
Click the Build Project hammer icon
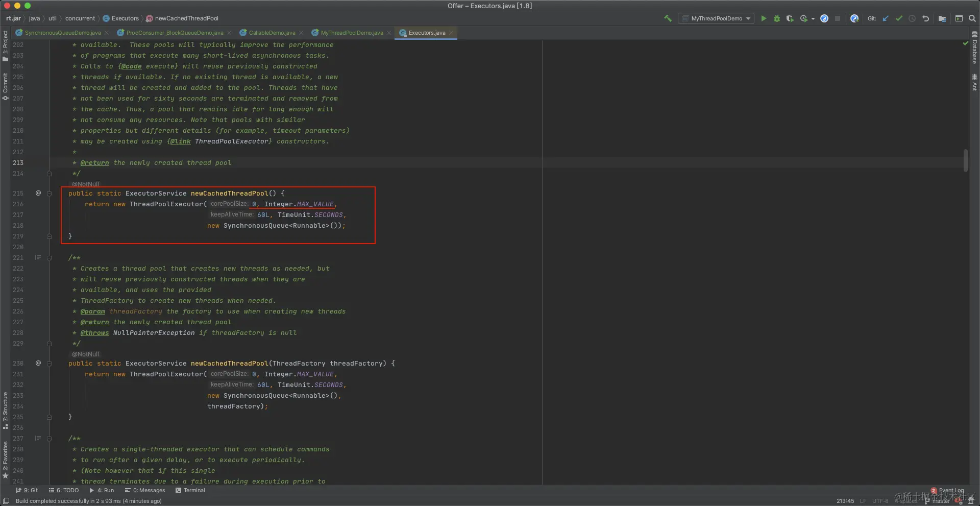click(x=668, y=18)
